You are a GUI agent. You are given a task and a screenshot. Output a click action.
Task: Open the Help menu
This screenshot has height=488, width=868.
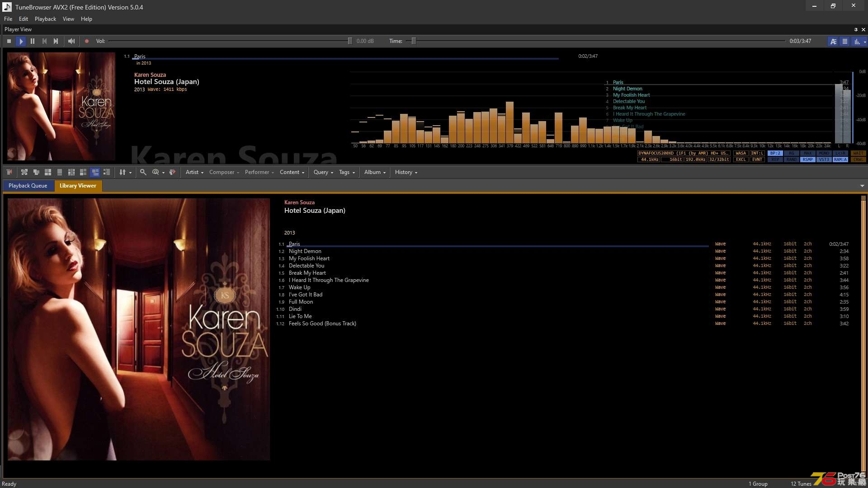click(86, 19)
